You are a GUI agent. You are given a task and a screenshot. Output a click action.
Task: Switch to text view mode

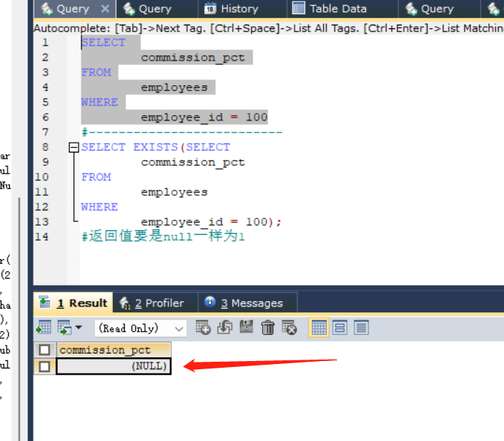[361, 328]
